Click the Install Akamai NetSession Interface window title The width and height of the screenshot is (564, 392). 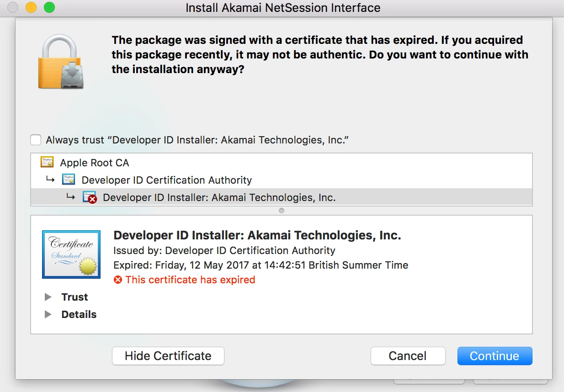(283, 8)
